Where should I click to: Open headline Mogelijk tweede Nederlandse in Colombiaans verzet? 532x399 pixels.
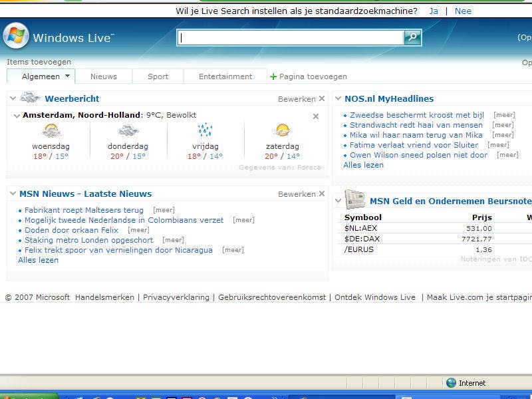pos(124,220)
